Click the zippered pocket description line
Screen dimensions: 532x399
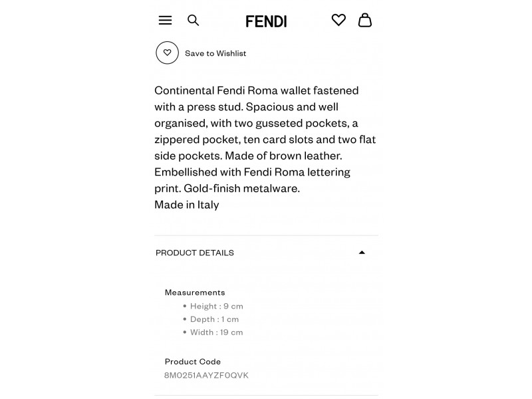click(265, 140)
